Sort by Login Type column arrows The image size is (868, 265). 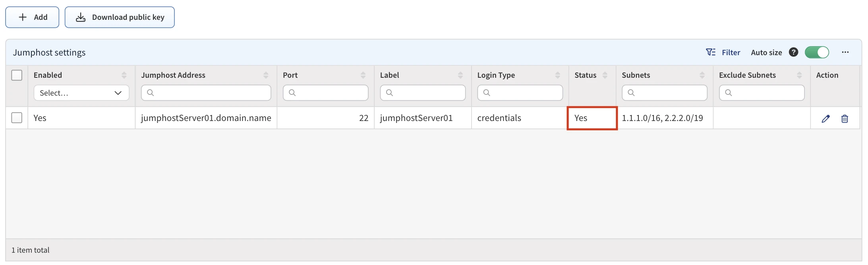557,75
